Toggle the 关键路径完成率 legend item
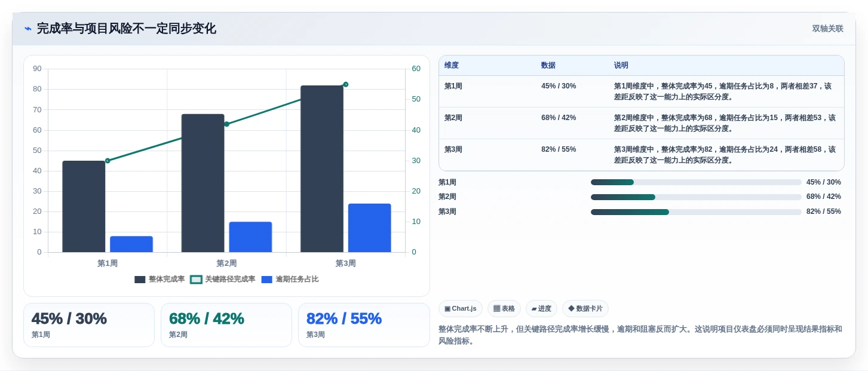This screenshot has height=371, width=868. 222,279
